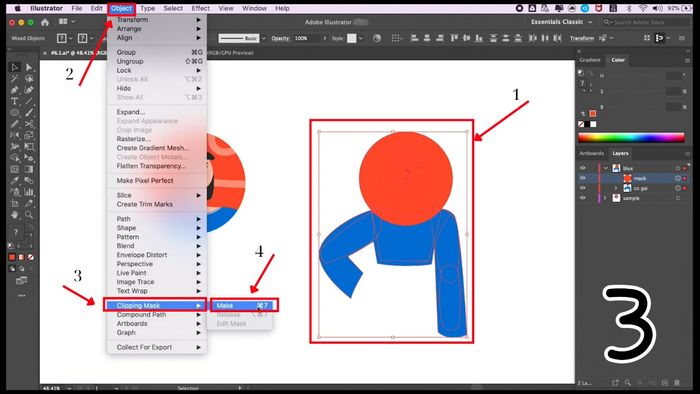
Task: Click Change Screen Mode icon in toolbox
Action: tap(21, 281)
